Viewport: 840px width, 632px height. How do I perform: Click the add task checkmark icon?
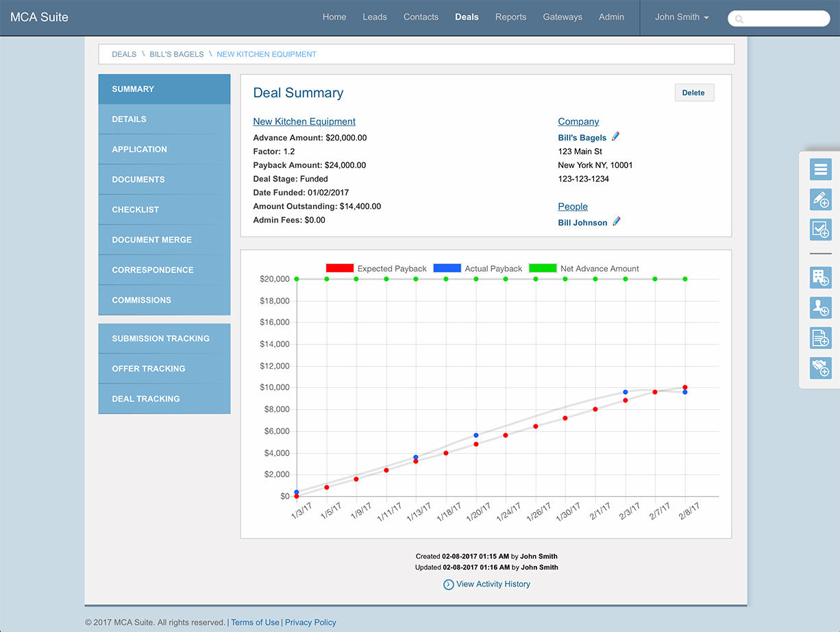click(820, 230)
